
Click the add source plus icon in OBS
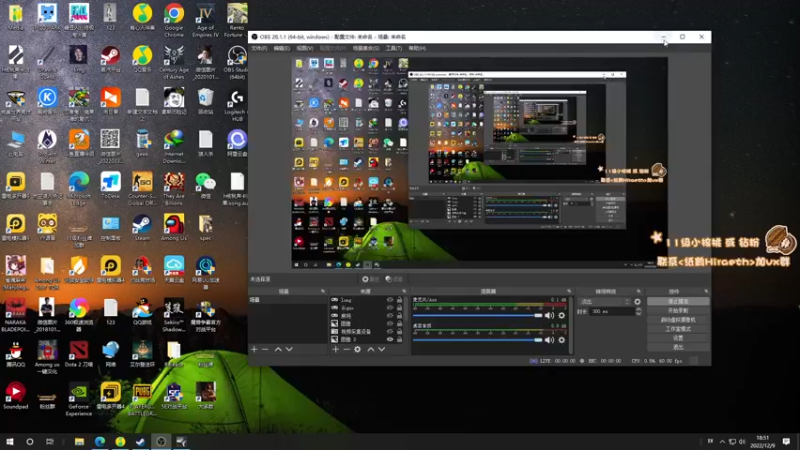335,349
